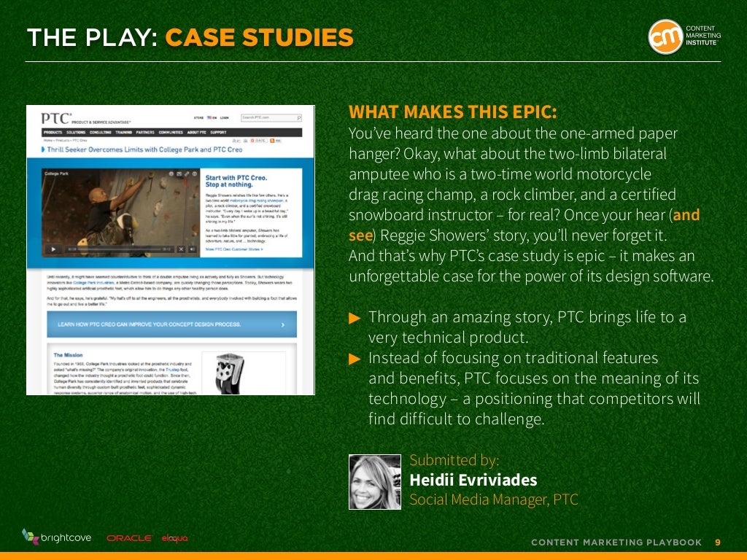Viewport: 747px width, 560px height.
Task: Open More PTC Creo Customer Stories link
Action: (234, 249)
